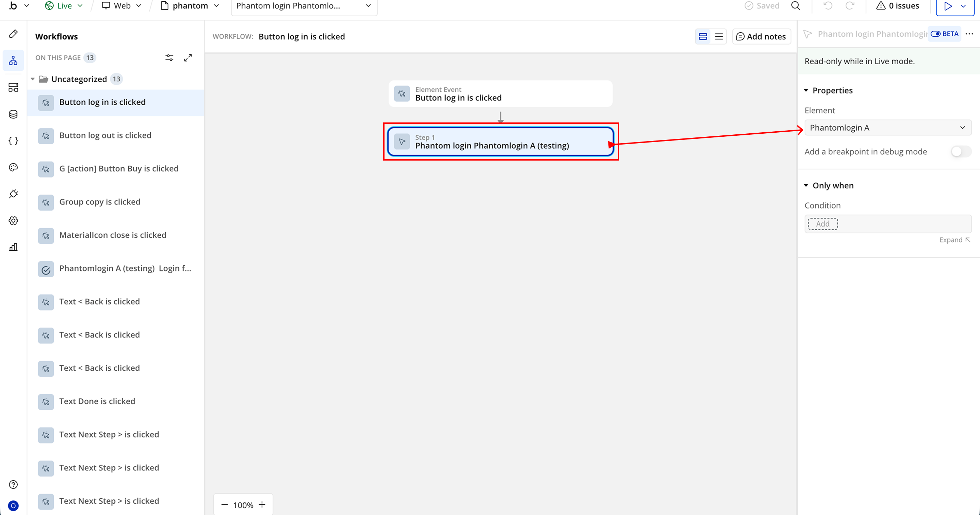Viewport: 980px width, 515px height.
Task: Click the workflow filter sliders icon
Action: [169, 58]
